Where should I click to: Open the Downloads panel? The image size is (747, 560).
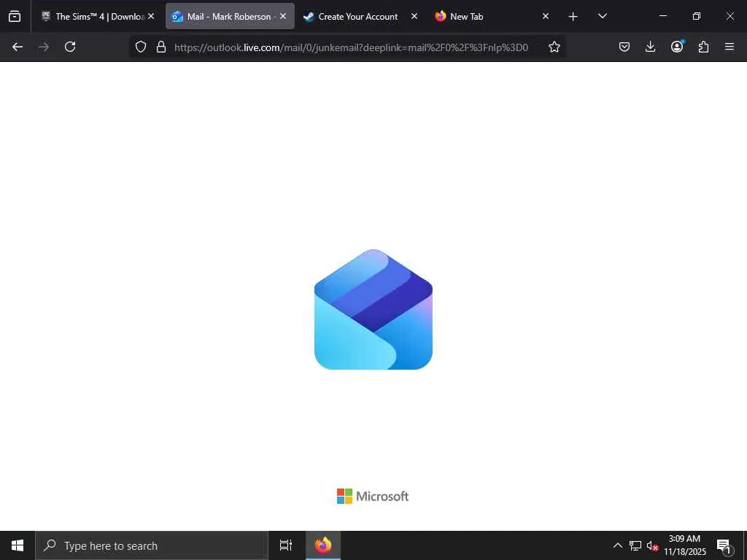pyautogui.click(x=650, y=47)
